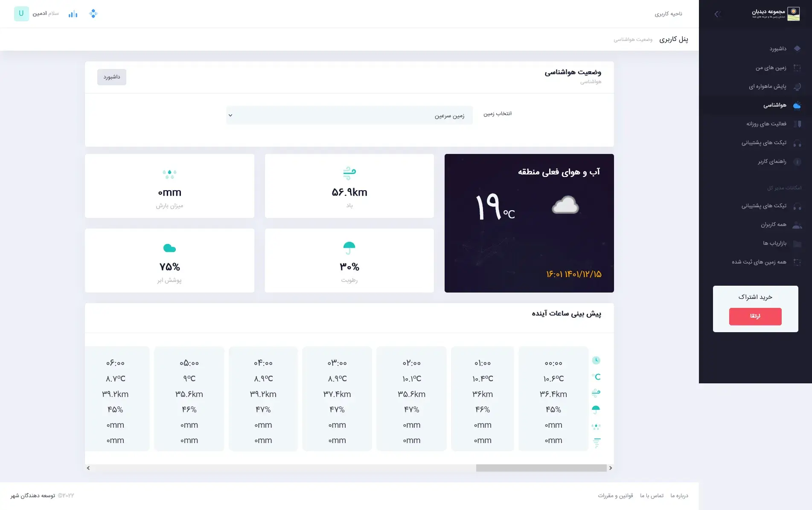
Task: Select the 03:00 hourly forecast card
Action: click(x=337, y=399)
